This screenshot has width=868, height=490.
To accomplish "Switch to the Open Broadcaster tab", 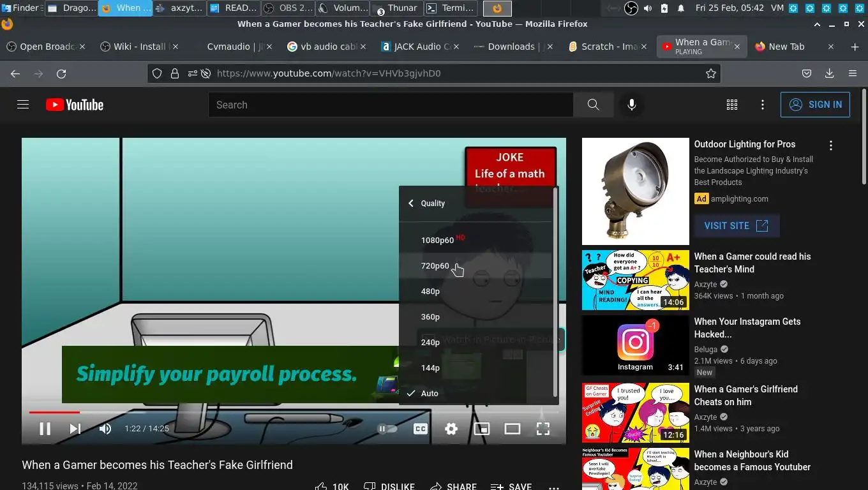I will [47, 47].
